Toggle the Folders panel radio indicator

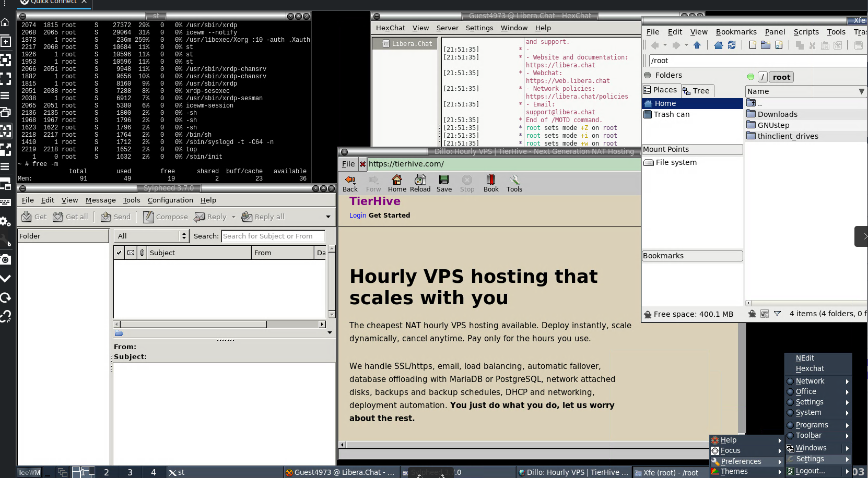point(648,75)
